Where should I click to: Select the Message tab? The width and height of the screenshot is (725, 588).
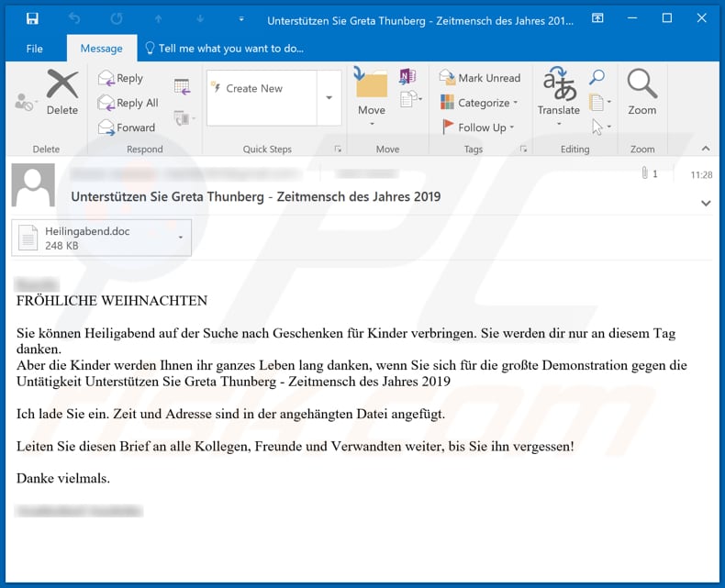click(102, 48)
